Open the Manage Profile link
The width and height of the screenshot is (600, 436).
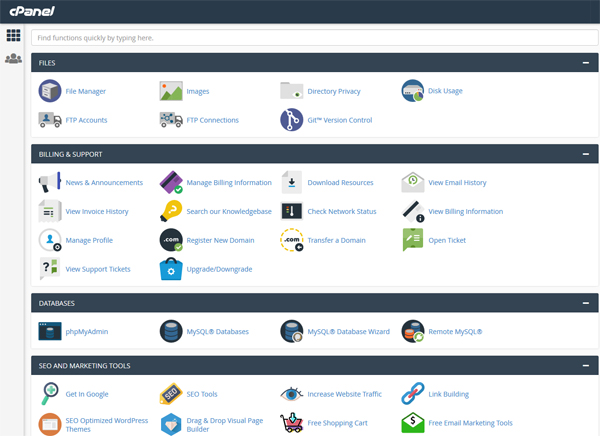coord(89,240)
